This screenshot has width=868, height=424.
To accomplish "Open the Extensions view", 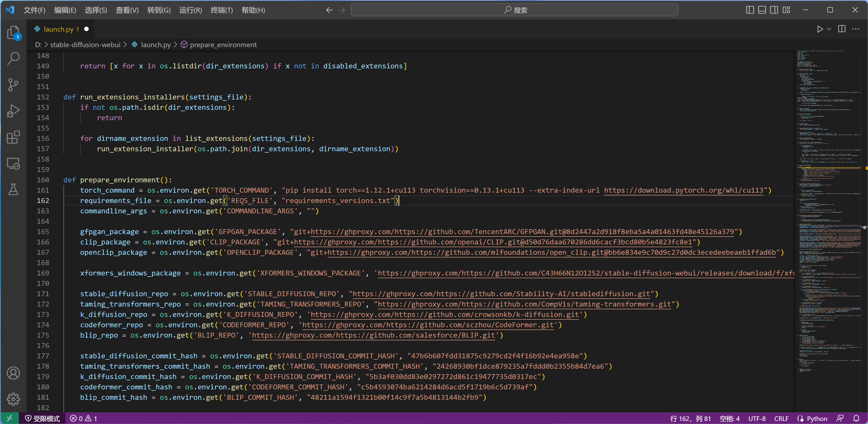I will [14, 137].
